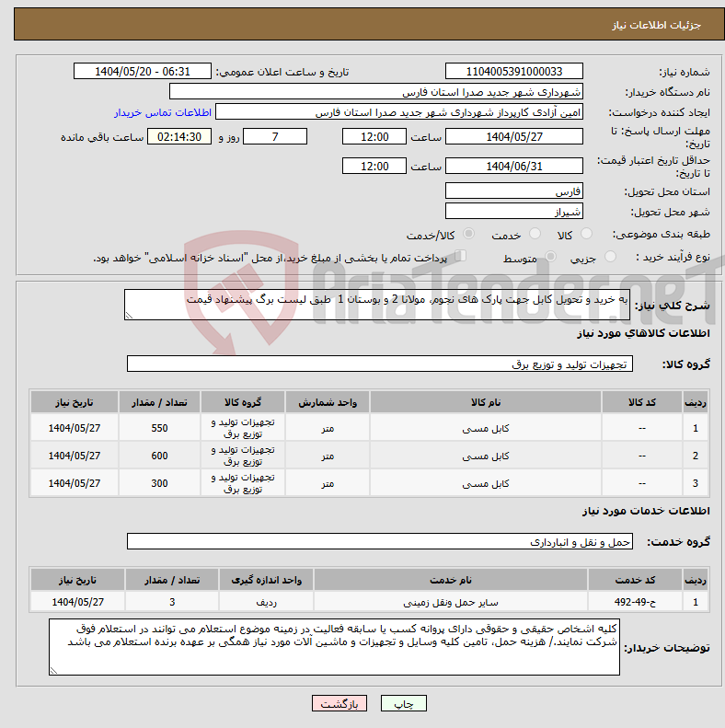
Task: Click the price validity date 1404/06/31 field
Action: point(513,167)
